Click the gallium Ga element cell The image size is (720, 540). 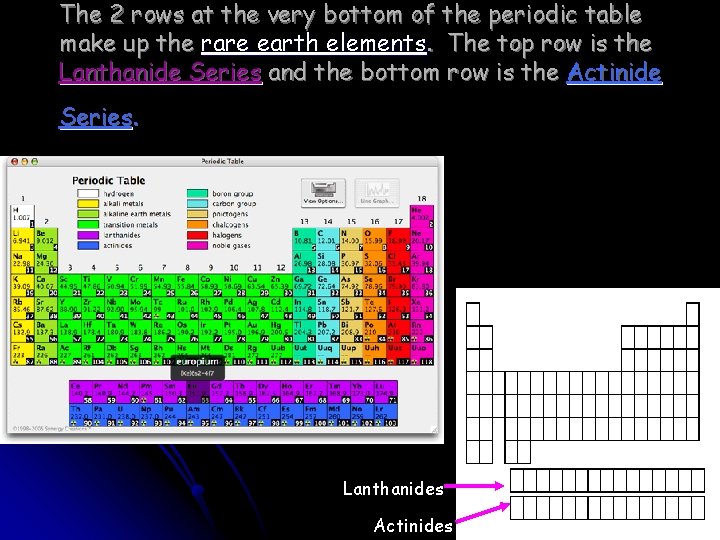pos(304,285)
